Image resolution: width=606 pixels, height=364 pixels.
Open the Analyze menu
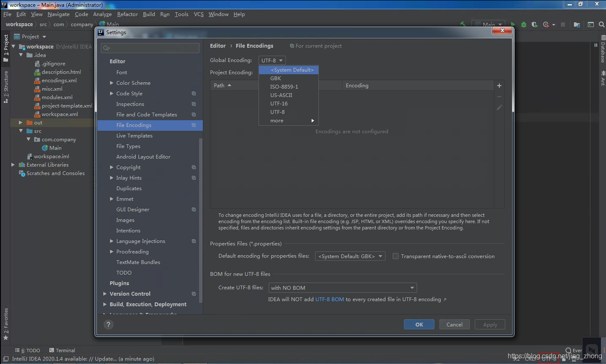[x=102, y=14]
